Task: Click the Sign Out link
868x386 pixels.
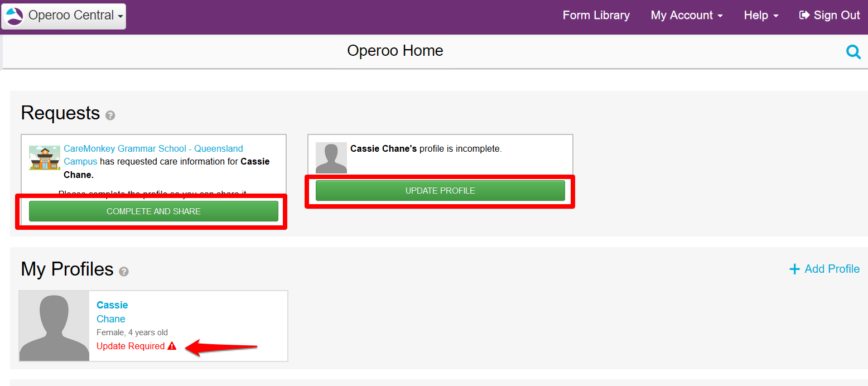Action: (830, 15)
